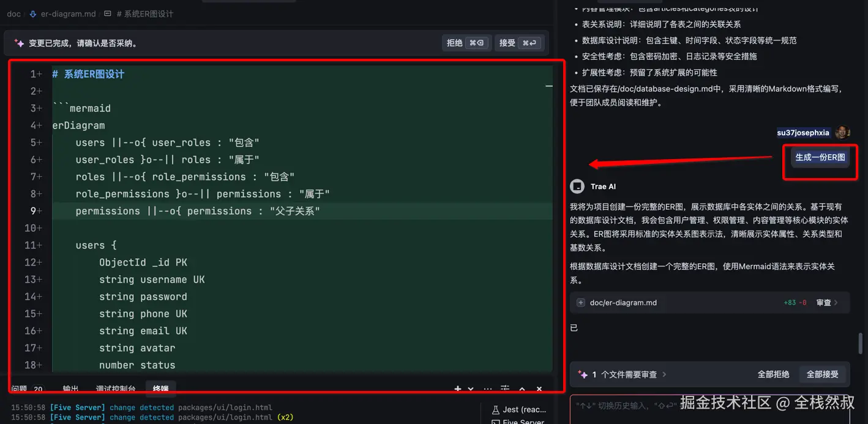Viewport: 868px width, 424px height.
Task: Click the 全部接受 button
Action: (822, 374)
